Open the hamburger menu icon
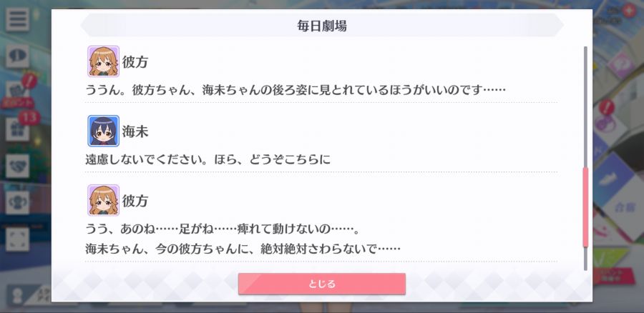The height and width of the screenshot is (313, 644). click(17, 19)
